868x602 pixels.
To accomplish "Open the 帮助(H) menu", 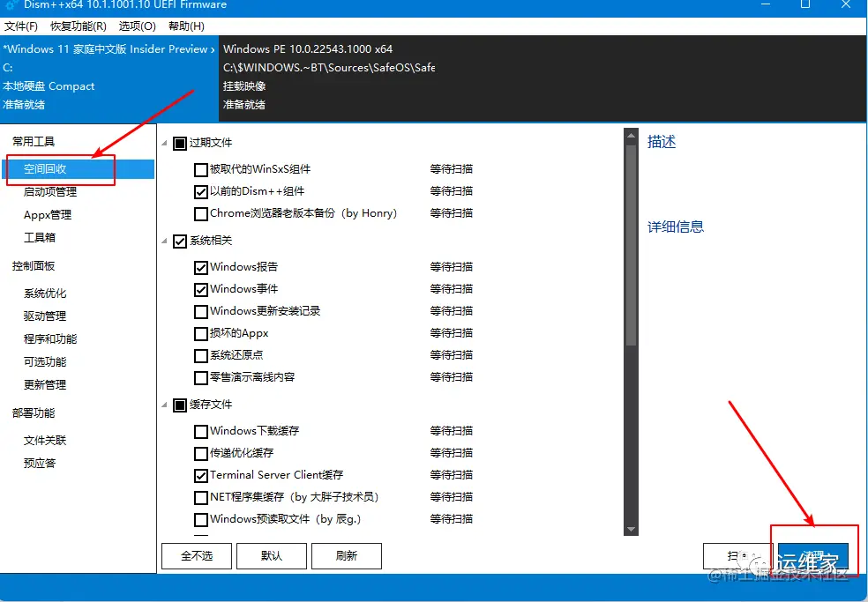I will pos(186,26).
